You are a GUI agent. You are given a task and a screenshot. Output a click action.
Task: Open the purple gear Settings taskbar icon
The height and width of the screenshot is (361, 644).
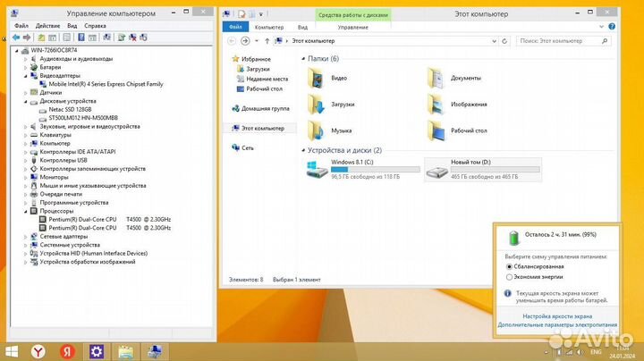97,351
